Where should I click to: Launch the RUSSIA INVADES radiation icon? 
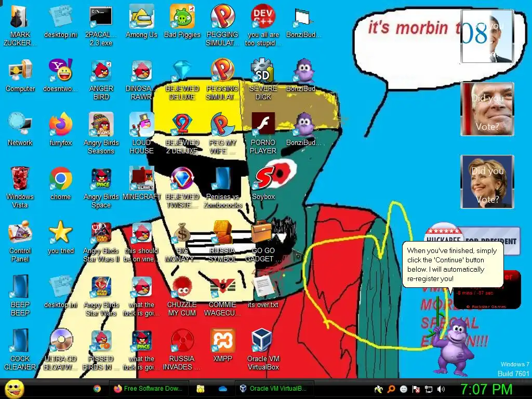pos(182,350)
